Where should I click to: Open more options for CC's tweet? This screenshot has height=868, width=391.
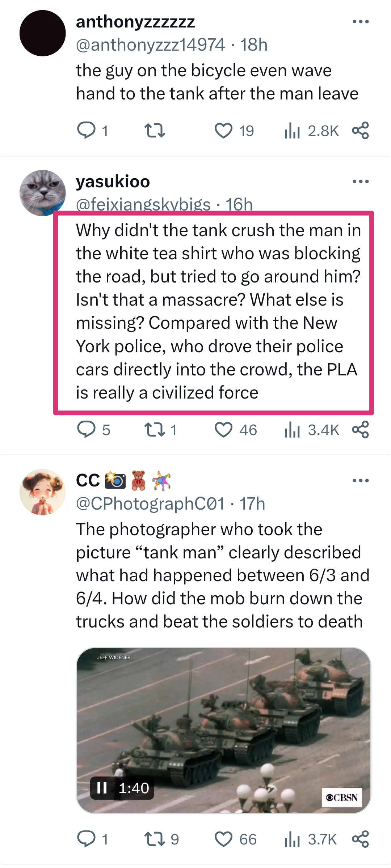(x=361, y=481)
